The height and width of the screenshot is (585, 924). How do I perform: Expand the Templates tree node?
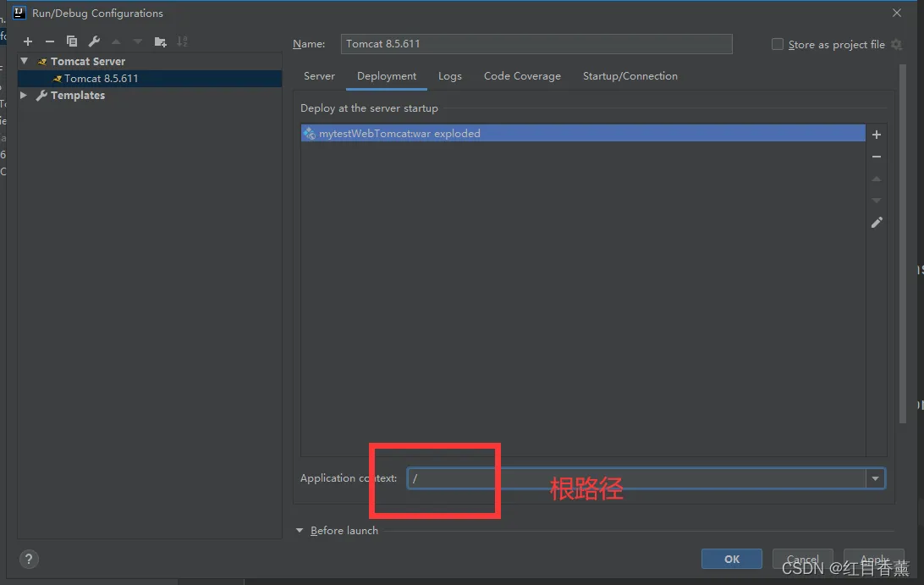click(x=24, y=95)
